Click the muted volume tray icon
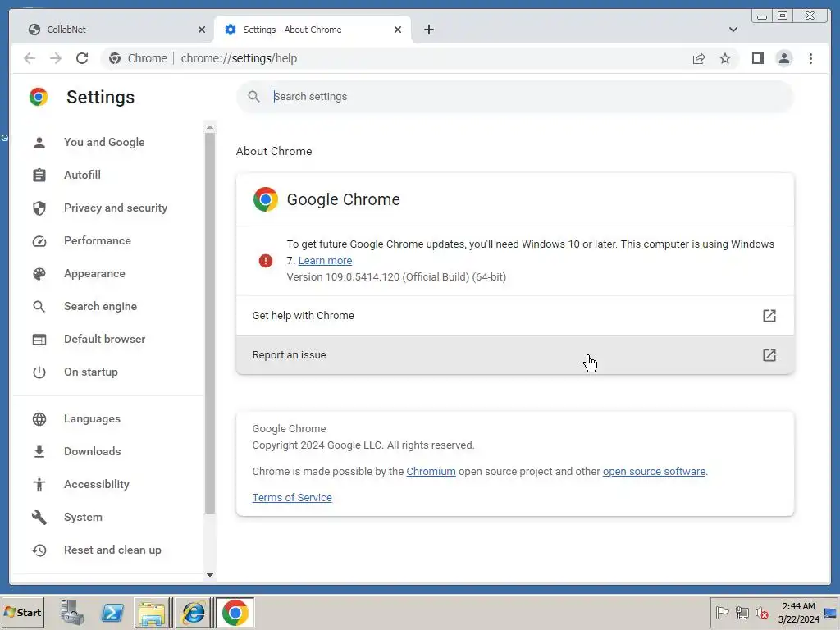The width and height of the screenshot is (840, 630). pos(761,612)
